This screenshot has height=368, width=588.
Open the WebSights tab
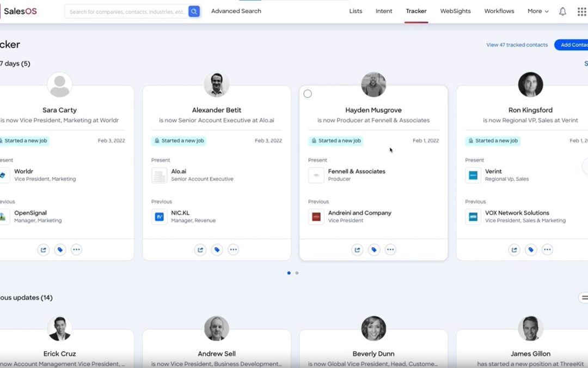(x=455, y=11)
